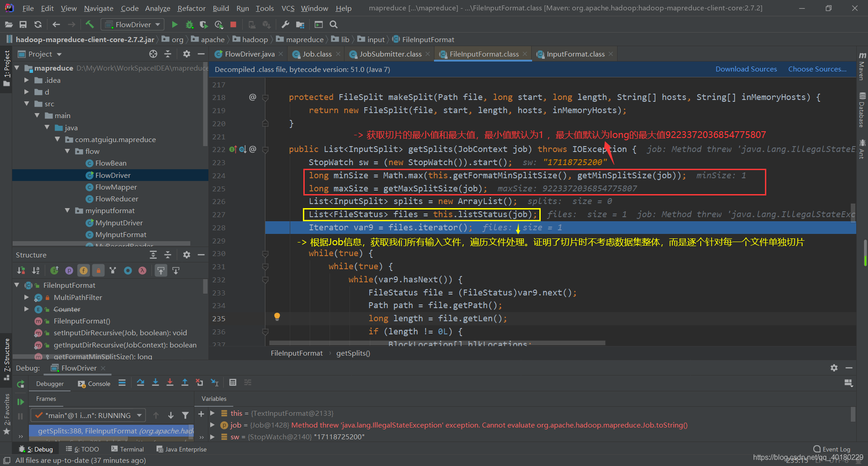This screenshot has height=466, width=868.
Task: Click the Synchronize refresh icon in toolbar
Action: click(x=38, y=24)
